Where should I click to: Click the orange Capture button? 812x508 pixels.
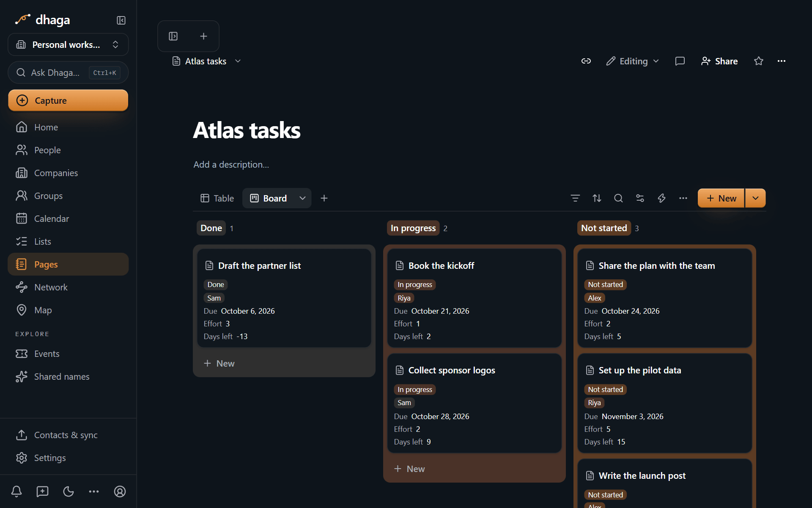tap(68, 100)
